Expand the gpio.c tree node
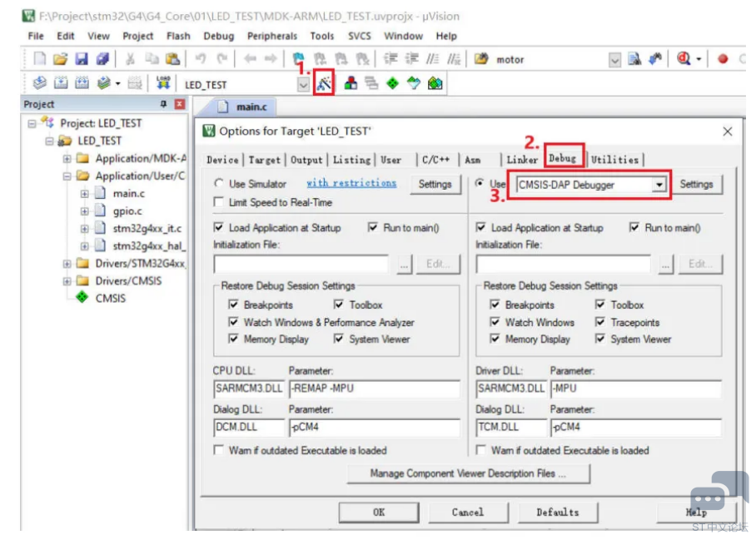Screen dimensions: 756x540 [84, 211]
